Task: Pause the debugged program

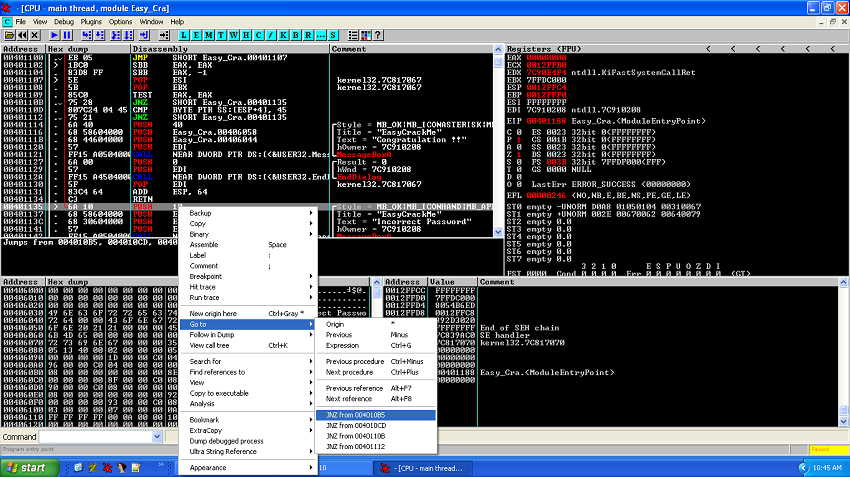Action: coord(67,35)
